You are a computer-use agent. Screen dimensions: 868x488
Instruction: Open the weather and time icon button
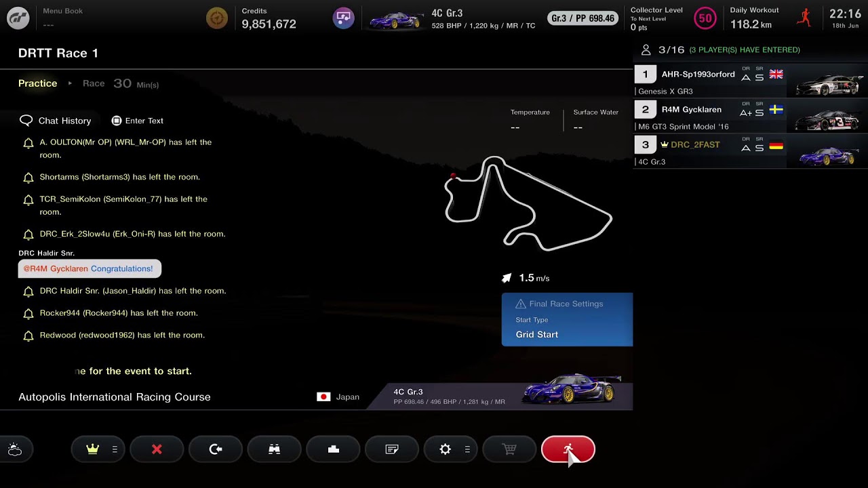[x=15, y=449]
